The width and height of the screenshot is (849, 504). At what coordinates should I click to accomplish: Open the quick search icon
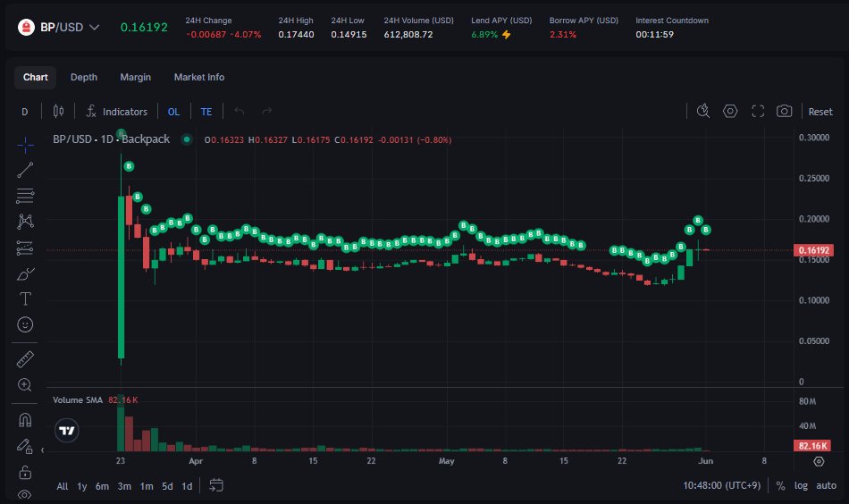[x=702, y=111]
